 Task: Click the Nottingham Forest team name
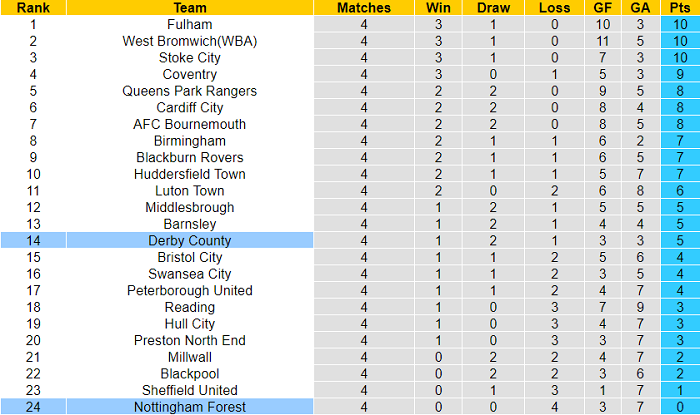tap(189, 407)
